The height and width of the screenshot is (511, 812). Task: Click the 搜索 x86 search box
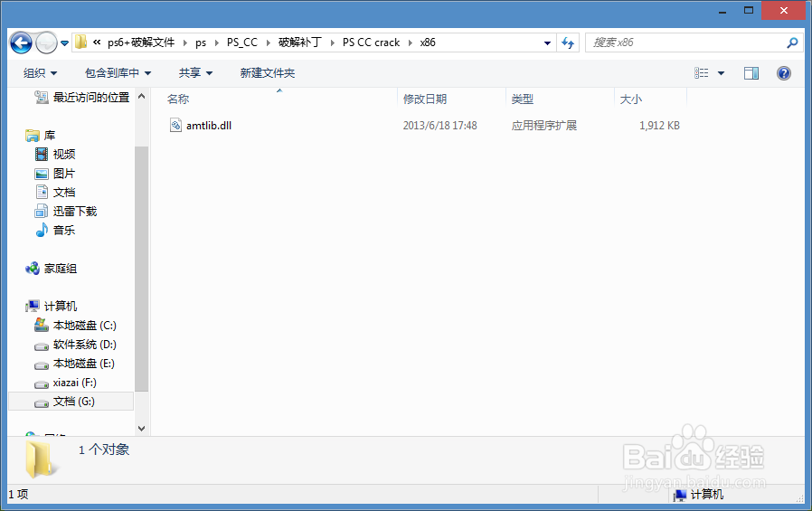(684, 43)
